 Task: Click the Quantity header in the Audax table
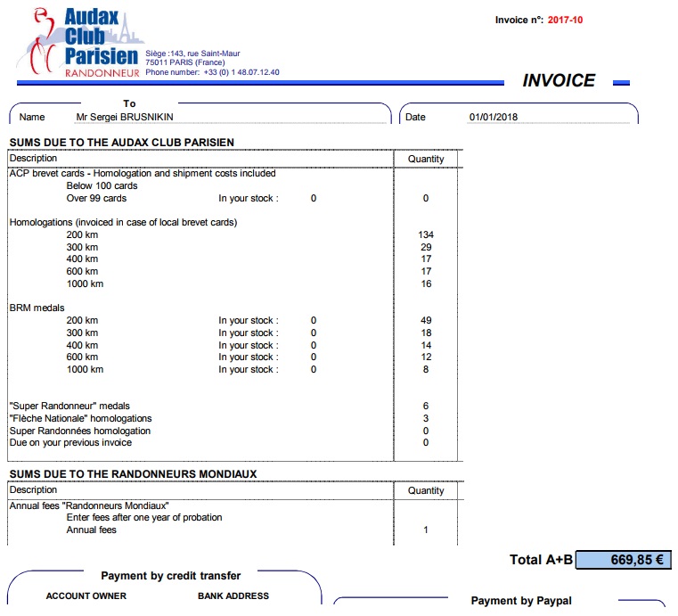(x=426, y=160)
